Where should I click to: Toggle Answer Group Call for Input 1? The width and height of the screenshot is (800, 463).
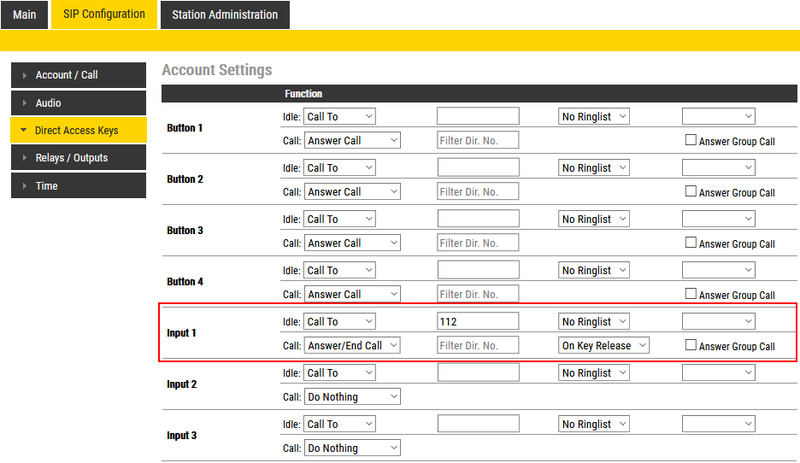pyautogui.click(x=690, y=345)
